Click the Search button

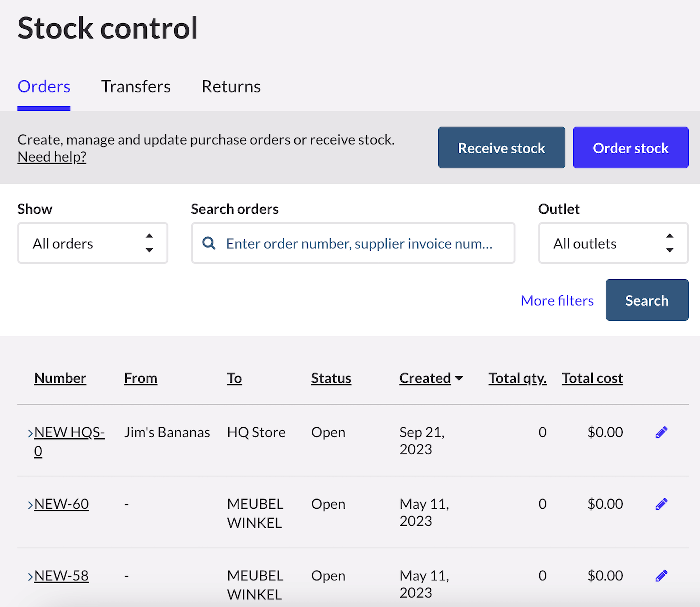[647, 300]
